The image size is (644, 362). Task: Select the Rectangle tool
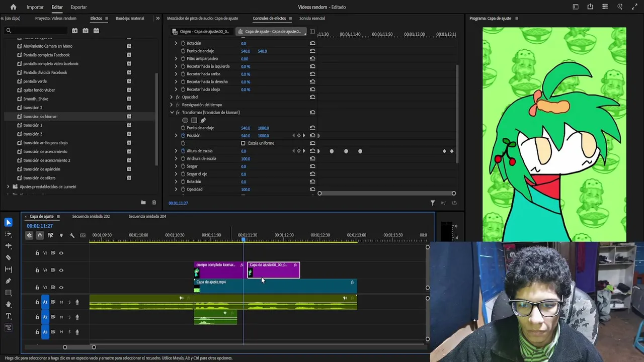click(9, 293)
